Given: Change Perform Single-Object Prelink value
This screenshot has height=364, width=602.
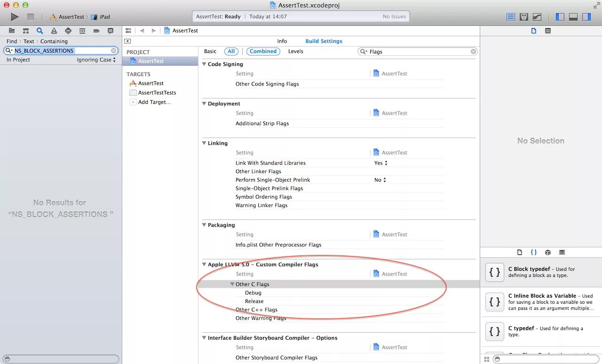Looking at the screenshot, I should 380,180.
